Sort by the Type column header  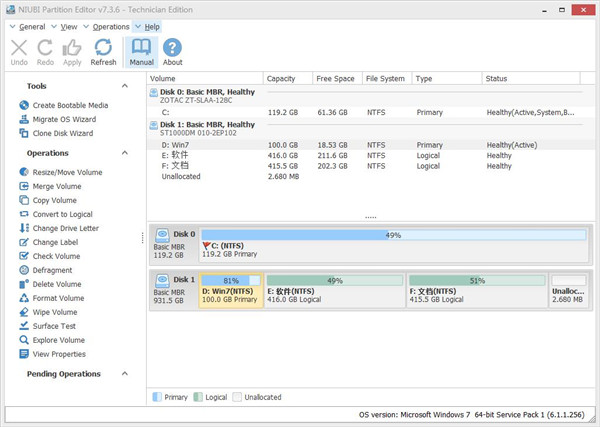tap(447, 78)
